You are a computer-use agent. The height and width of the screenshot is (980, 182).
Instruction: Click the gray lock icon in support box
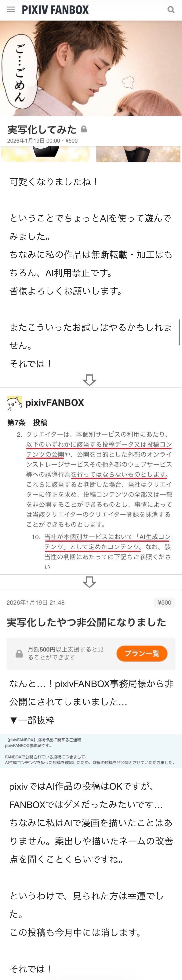(19, 654)
